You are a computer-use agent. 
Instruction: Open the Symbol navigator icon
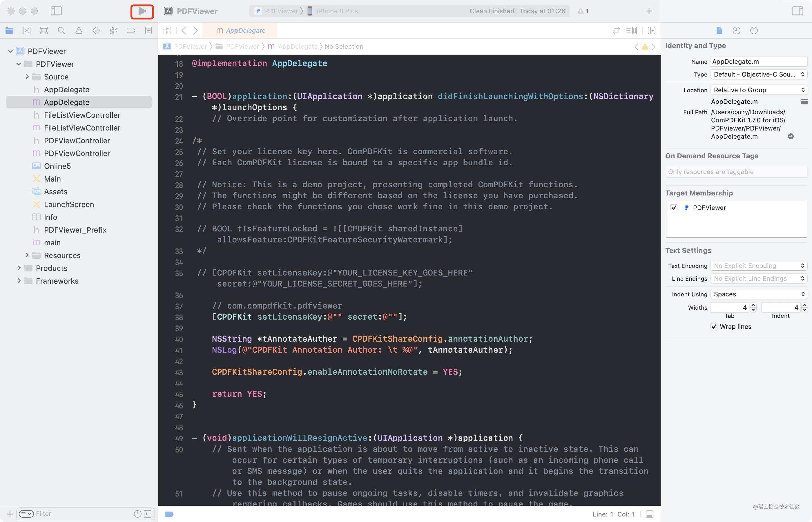pyautogui.click(x=44, y=30)
